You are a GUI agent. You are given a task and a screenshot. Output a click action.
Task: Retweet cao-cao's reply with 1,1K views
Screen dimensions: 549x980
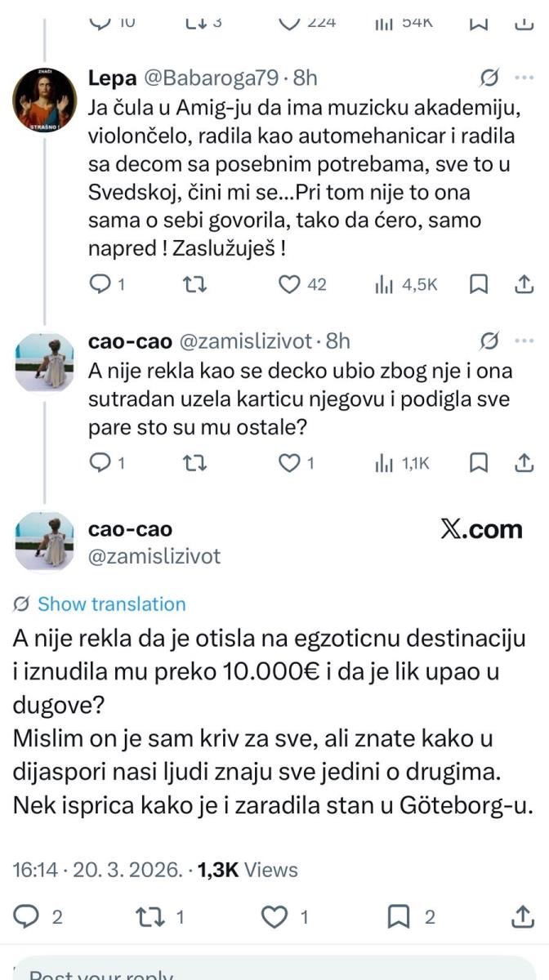pos(194,463)
